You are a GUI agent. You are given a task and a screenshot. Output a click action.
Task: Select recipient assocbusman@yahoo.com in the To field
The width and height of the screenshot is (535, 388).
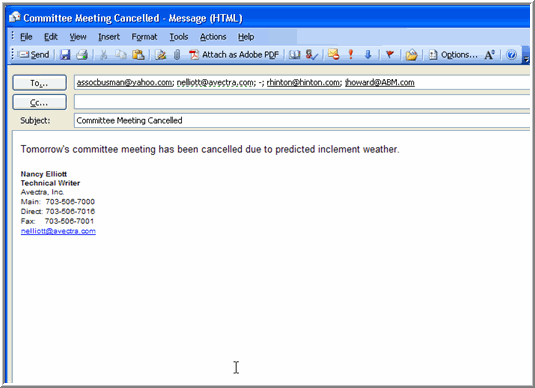pos(124,83)
